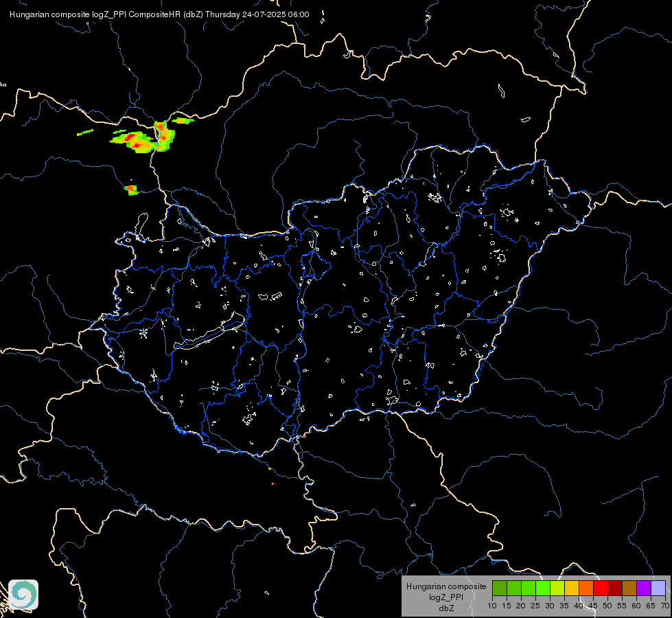The height and width of the screenshot is (618, 672).
Task: Select the 15–20 dBZ green legend swatch
Action: pyautogui.click(x=514, y=588)
